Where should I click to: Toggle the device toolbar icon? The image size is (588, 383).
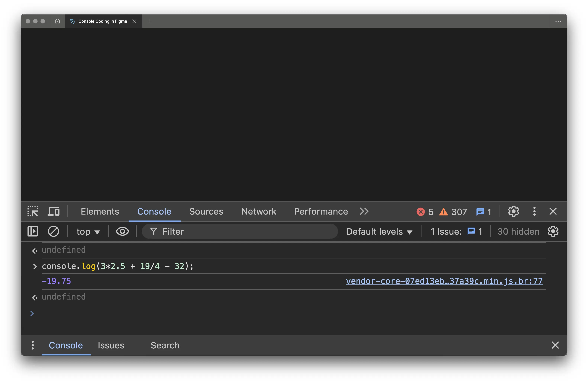53,212
